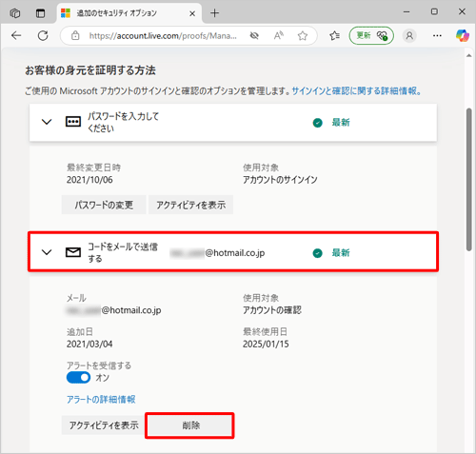This screenshot has height=454, width=476.
Task: Click the vertical page scrollbar thumb
Action: pyautogui.click(x=468, y=179)
